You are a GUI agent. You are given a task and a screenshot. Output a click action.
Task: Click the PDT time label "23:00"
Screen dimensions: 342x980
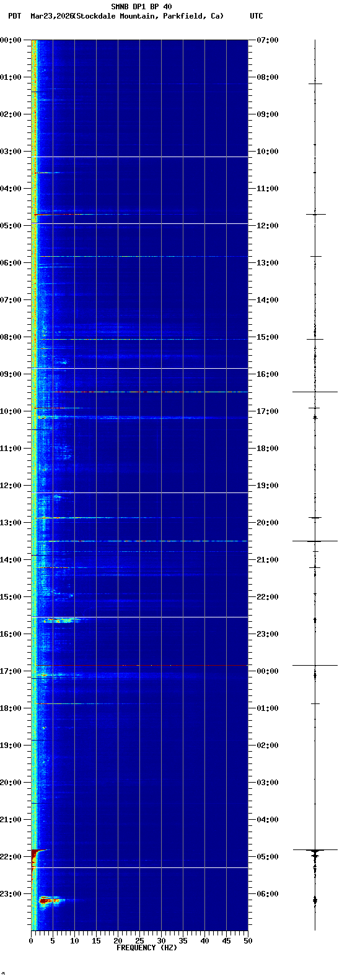tap(11, 894)
